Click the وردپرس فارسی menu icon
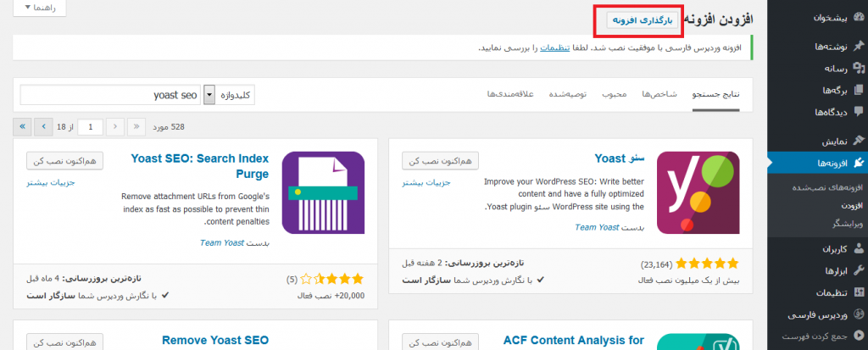The width and height of the screenshot is (868, 350). (x=860, y=315)
